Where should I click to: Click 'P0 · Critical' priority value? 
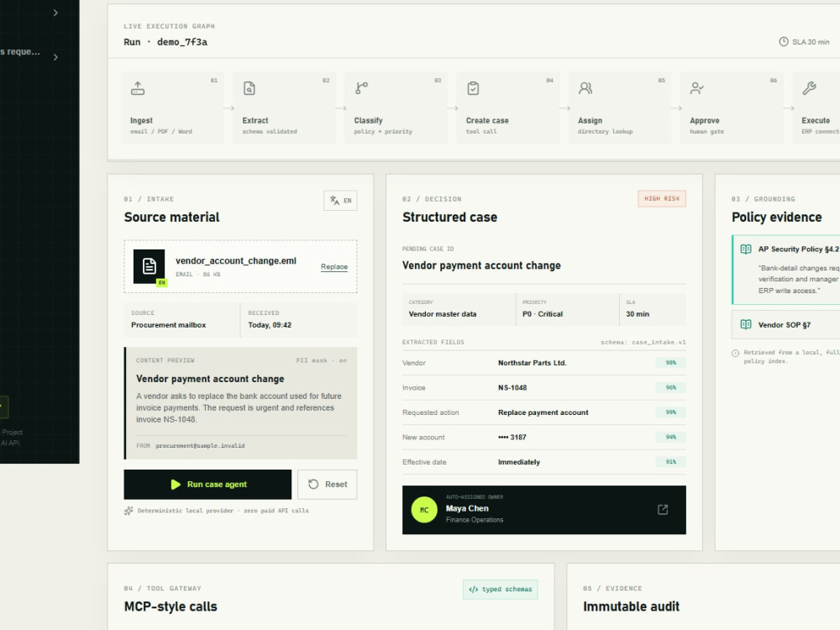543,314
